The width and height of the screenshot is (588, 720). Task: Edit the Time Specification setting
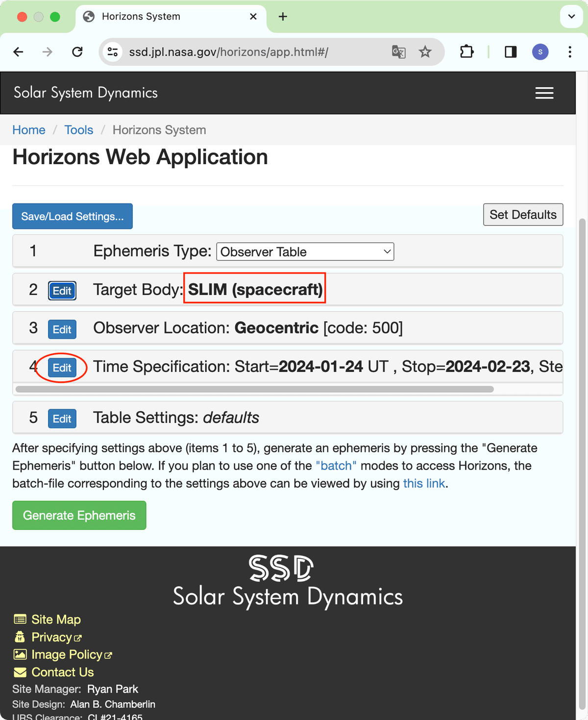click(62, 368)
